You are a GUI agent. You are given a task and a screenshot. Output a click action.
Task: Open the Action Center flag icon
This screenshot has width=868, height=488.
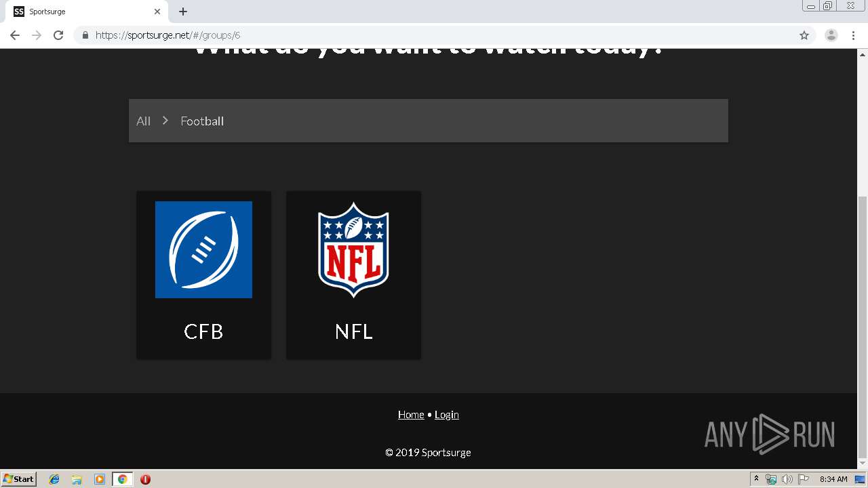tap(804, 479)
